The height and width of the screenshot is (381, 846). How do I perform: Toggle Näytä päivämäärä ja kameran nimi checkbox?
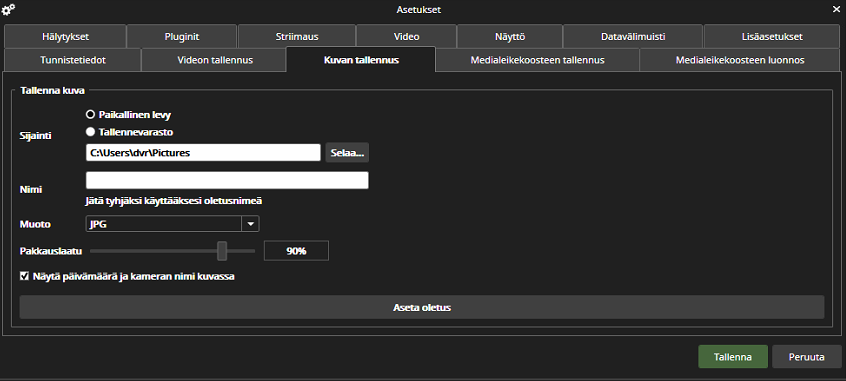24,276
